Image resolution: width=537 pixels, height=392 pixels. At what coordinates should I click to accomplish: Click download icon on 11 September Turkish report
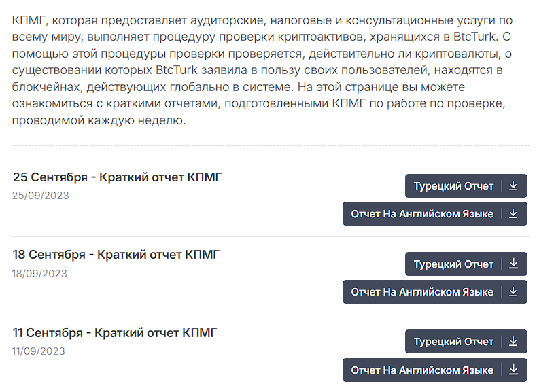coord(513,342)
